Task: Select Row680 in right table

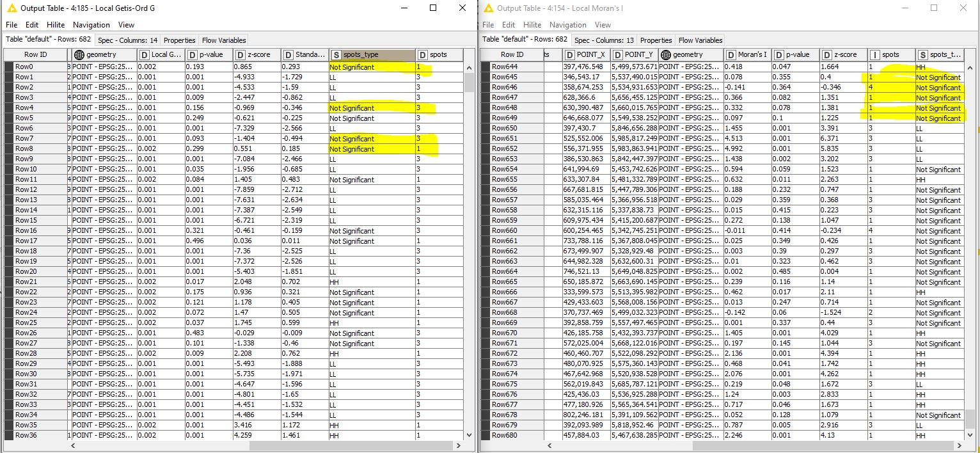Action: [x=512, y=435]
